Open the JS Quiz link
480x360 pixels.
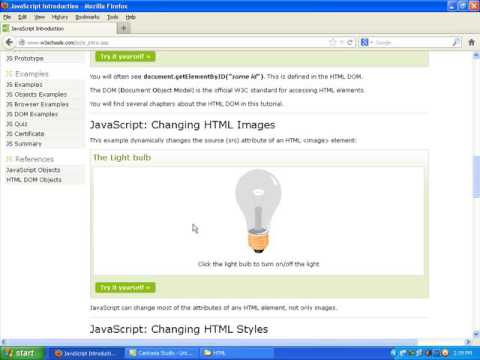tap(17, 124)
